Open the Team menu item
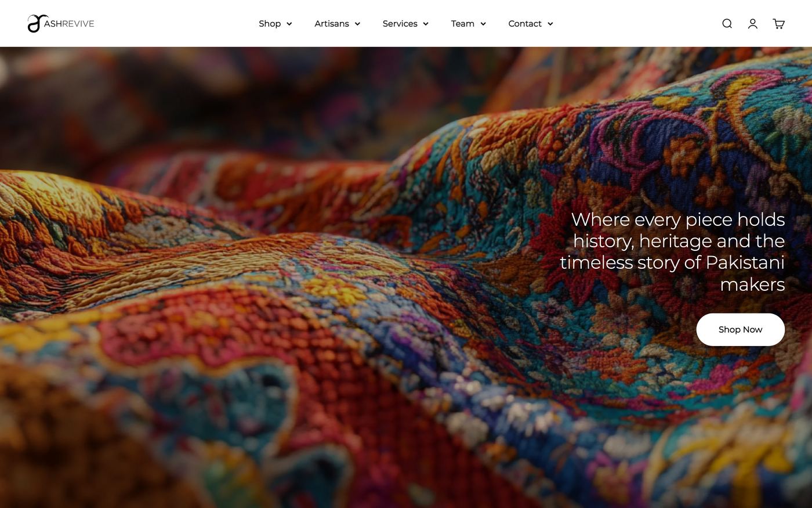Screen dimensions: 812x508 pos(463,24)
